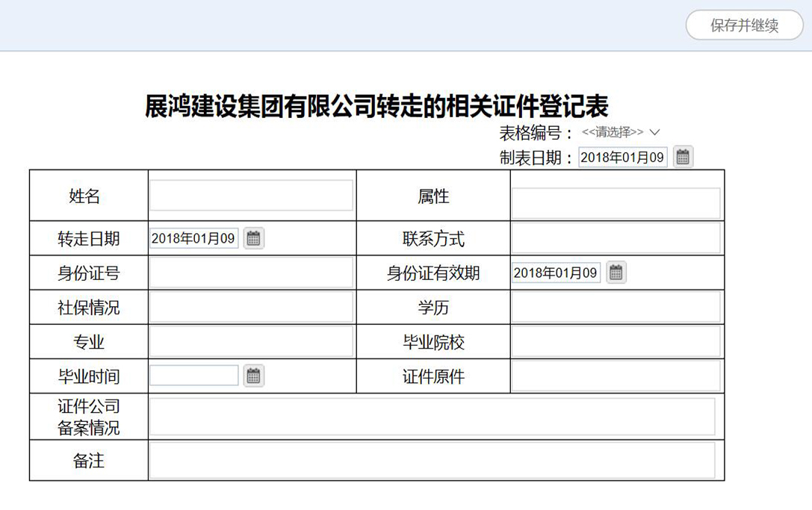Select the 制表日期 date field

622,158
